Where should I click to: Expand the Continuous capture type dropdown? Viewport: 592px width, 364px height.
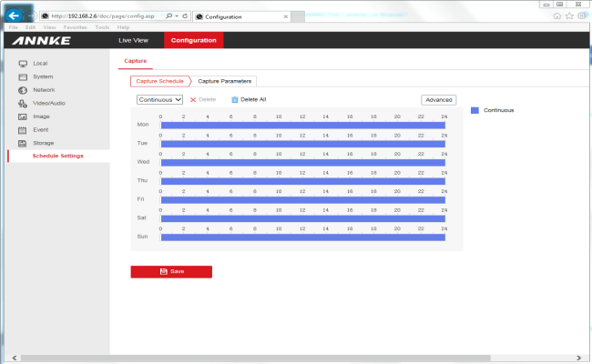click(x=160, y=99)
